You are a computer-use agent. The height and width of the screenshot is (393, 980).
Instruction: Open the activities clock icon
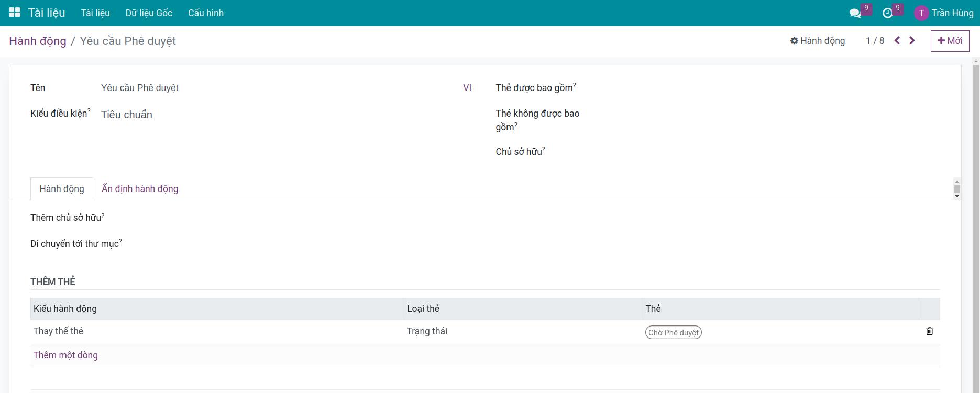pyautogui.click(x=887, y=13)
